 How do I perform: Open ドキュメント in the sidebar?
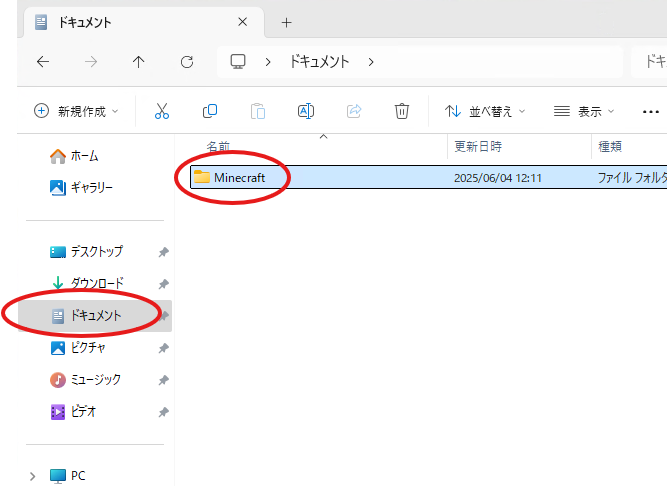point(95,315)
